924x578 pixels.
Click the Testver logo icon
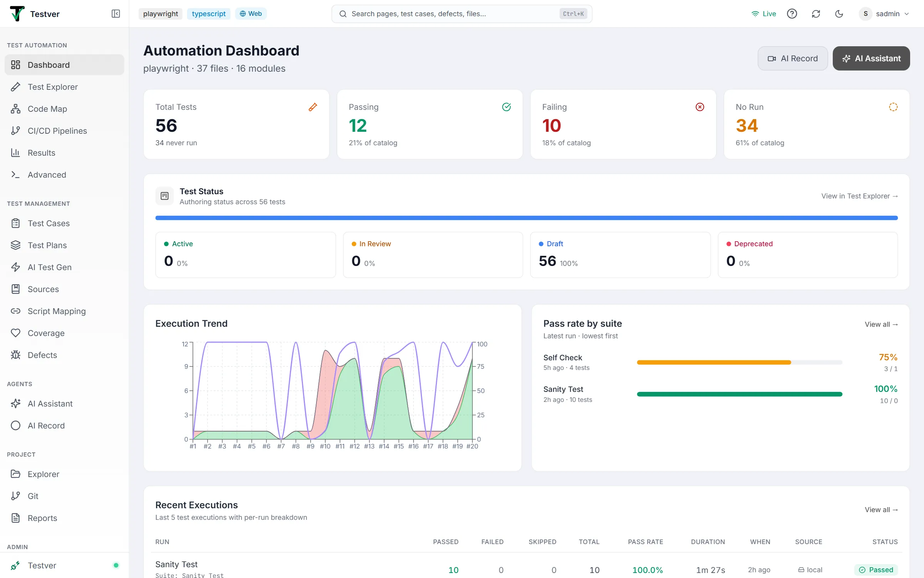17,14
